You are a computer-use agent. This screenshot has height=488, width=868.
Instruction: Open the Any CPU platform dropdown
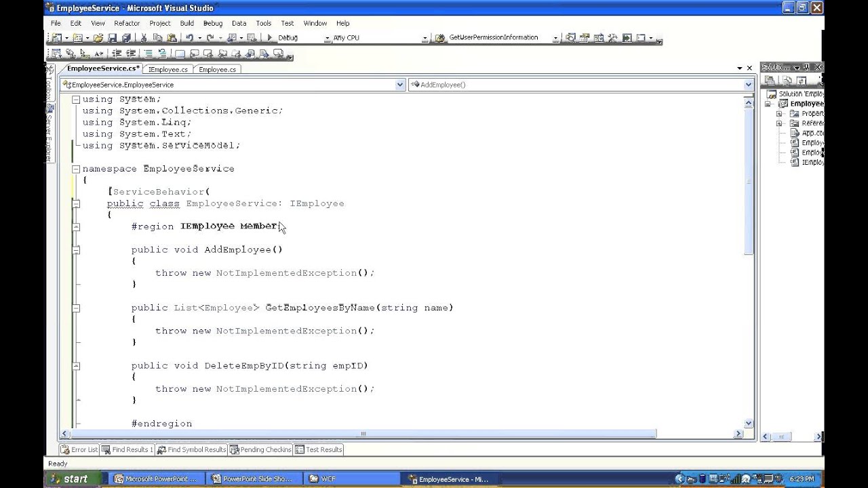(x=425, y=39)
